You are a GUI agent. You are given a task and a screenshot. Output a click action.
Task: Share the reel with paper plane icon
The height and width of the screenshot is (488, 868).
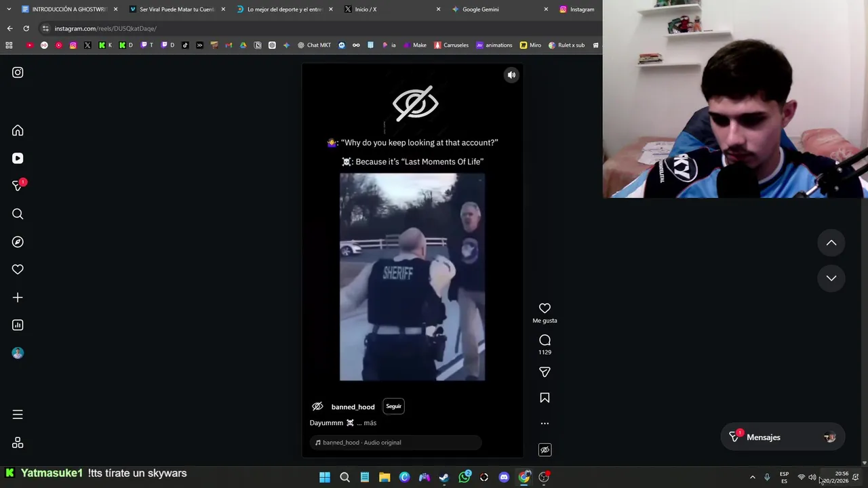[545, 372]
